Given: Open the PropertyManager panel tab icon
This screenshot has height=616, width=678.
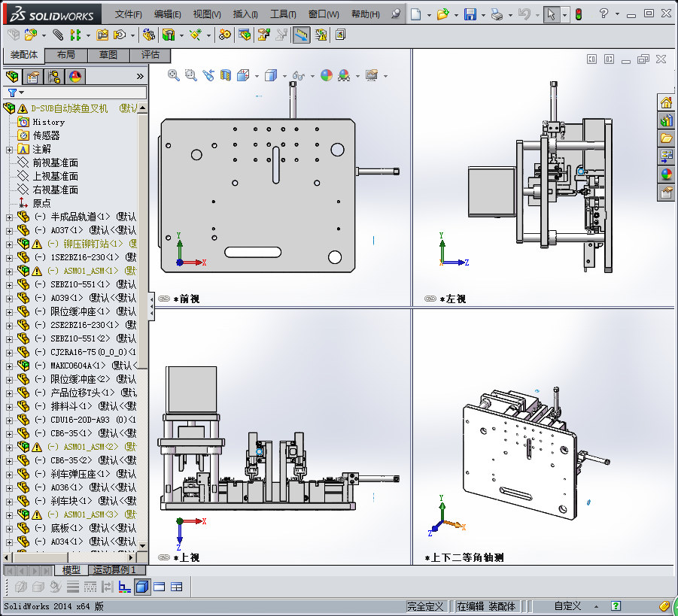Looking at the screenshot, I should coord(33,77).
